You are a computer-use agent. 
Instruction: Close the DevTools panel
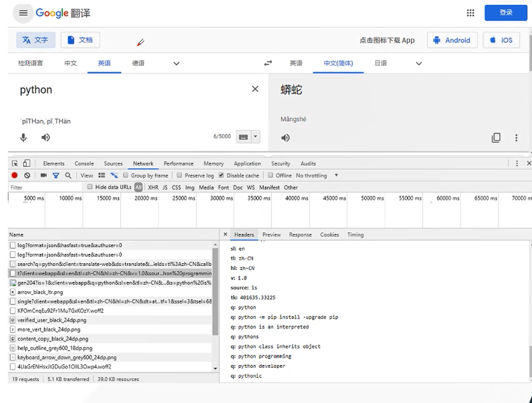coord(529,163)
